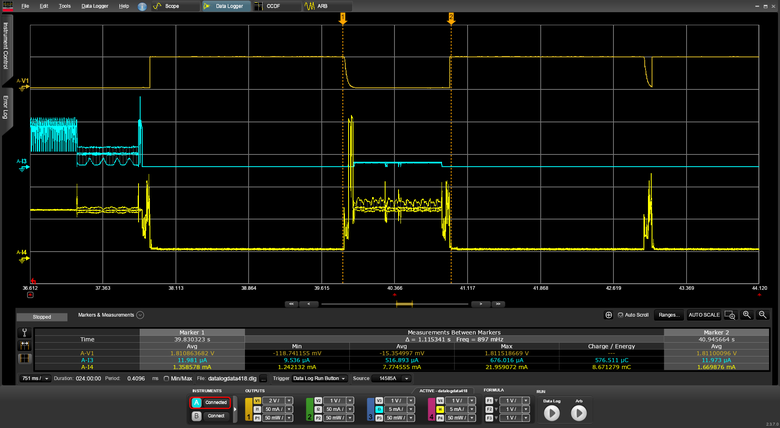The image size is (780, 428).
Task: Click the timeline scrollbar thumb
Action: pos(404,304)
